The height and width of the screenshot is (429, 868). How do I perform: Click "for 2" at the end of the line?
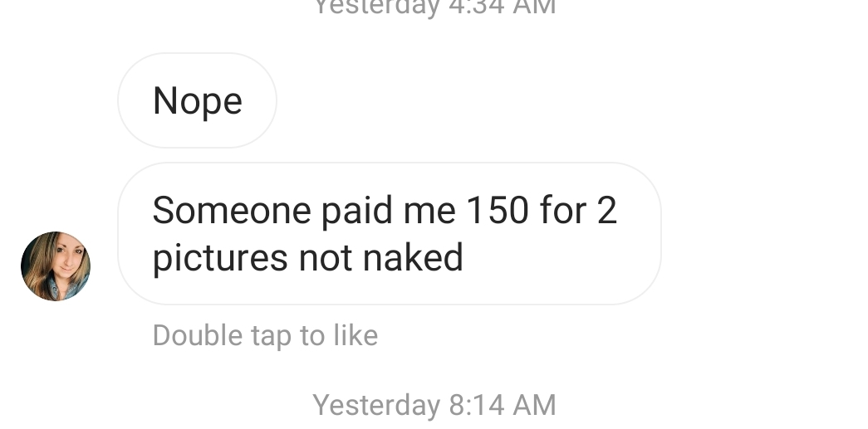(x=578, y=210)
